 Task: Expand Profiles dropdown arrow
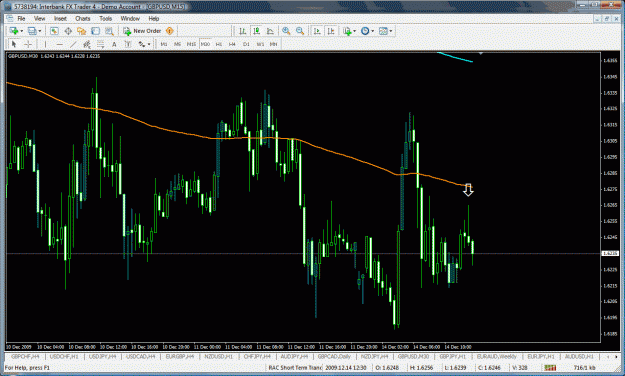[x=40, y=31]
